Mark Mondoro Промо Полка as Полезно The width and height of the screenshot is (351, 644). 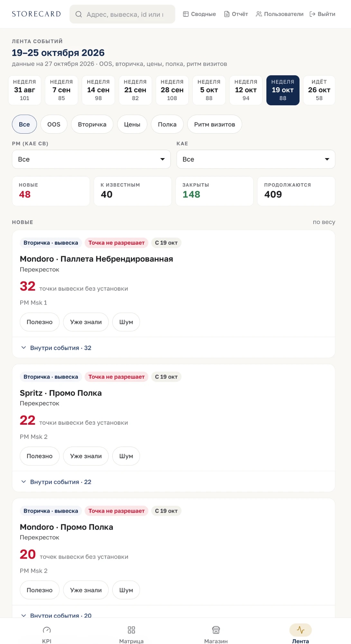pyautogui.click(x=40, y=590)
